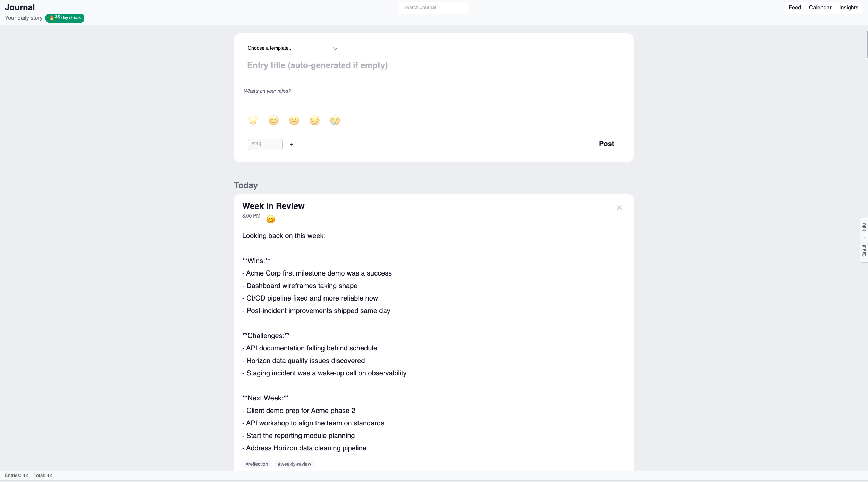The height and width of the screenshot is (482, 868).
Task: Open the Choose a template dropdown
Action: pyautogui.click(x=292, y=48)
